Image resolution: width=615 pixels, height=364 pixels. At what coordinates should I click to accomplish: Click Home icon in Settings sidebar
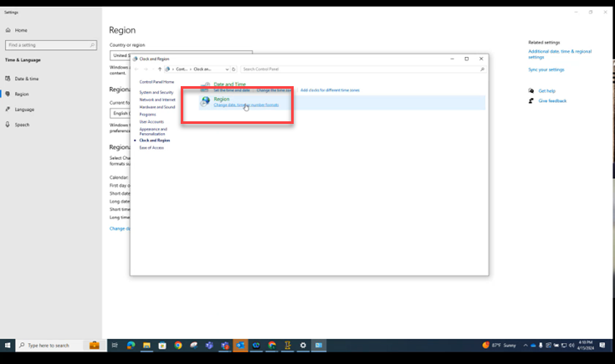[x=8, y=30]
